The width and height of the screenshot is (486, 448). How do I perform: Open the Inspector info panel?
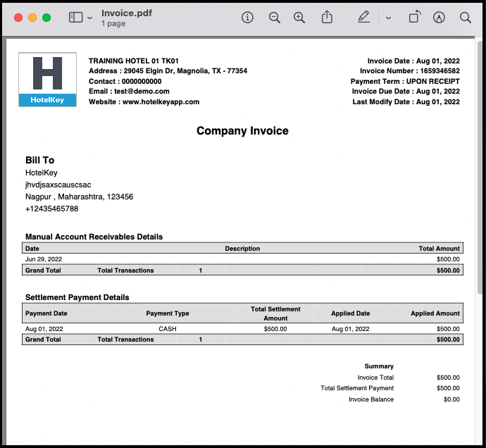tap(247, 18)
